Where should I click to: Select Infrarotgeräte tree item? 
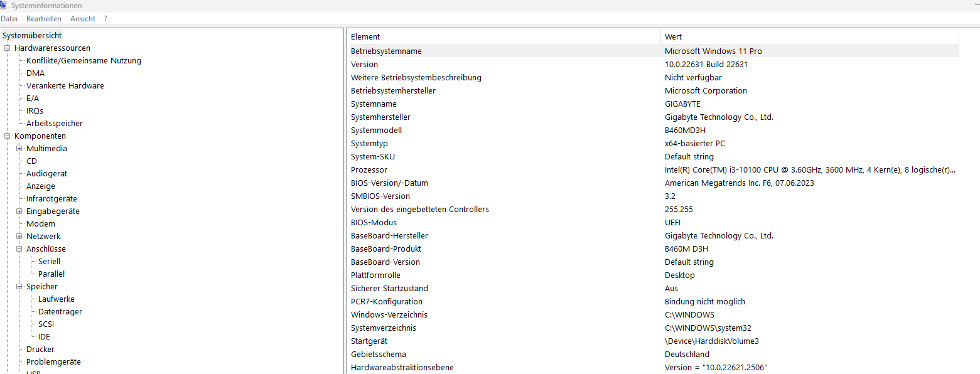pos(51,199)
